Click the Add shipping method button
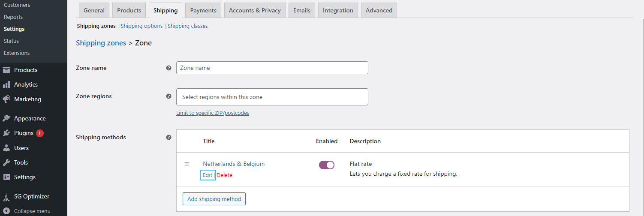The image size is (644, 216). 214,199
